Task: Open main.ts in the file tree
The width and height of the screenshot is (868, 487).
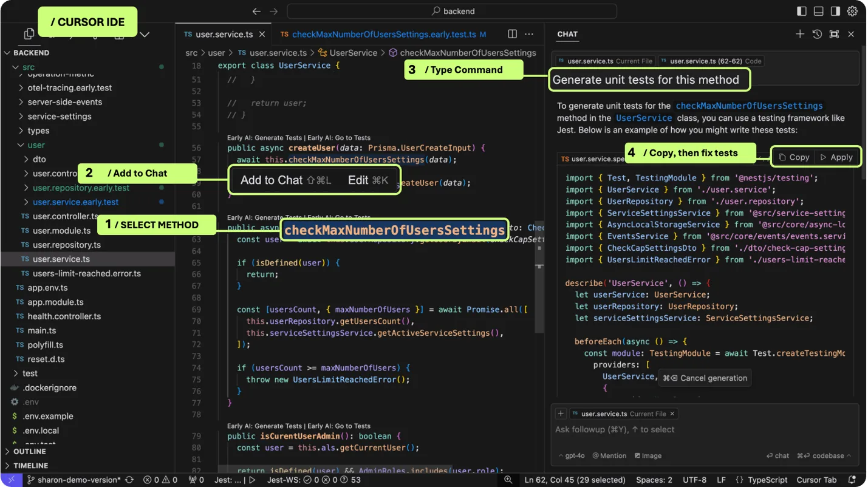Action: click(41, 330)
